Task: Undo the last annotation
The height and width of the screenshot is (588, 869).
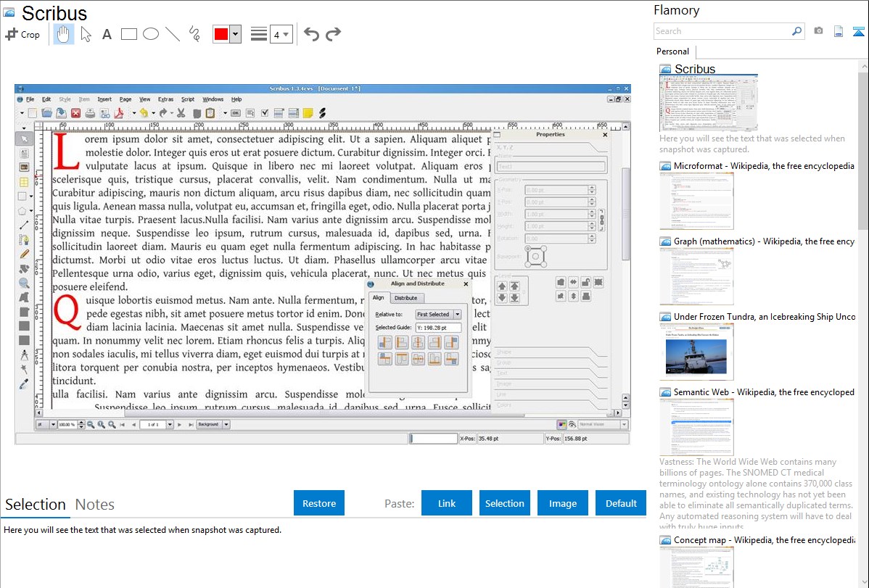Action: pyautogui.click(x=311, y=34)
